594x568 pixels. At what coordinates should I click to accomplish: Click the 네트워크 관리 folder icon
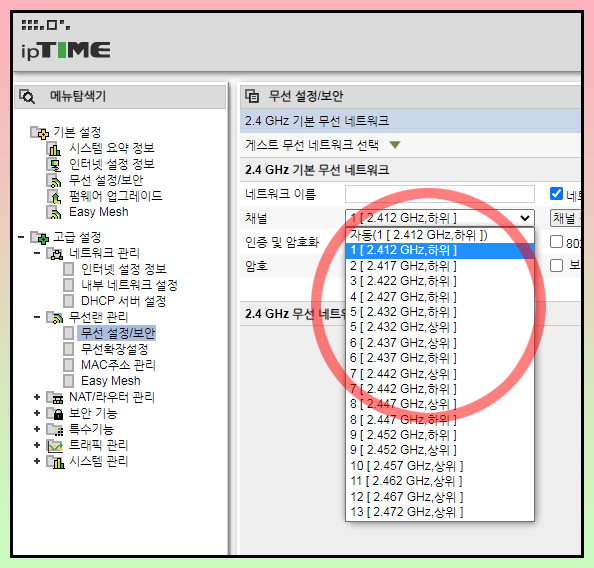(x=55, y=253)
